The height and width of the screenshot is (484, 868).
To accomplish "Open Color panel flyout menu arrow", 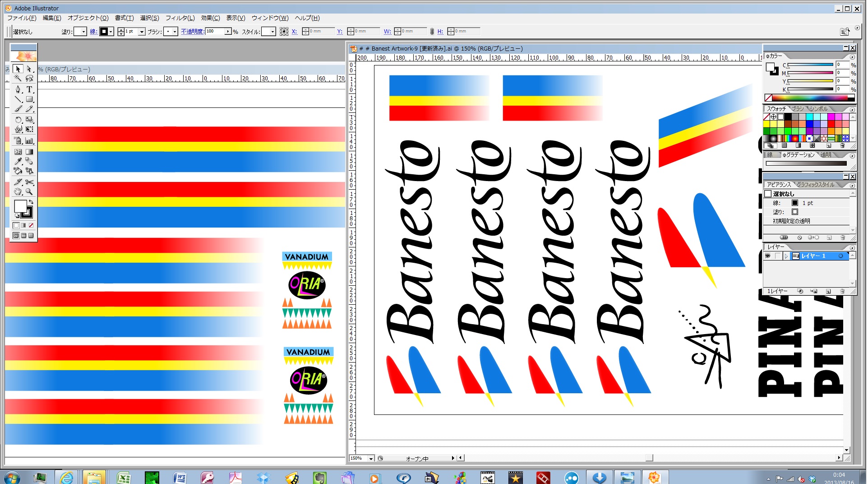I will pos(852,57).
